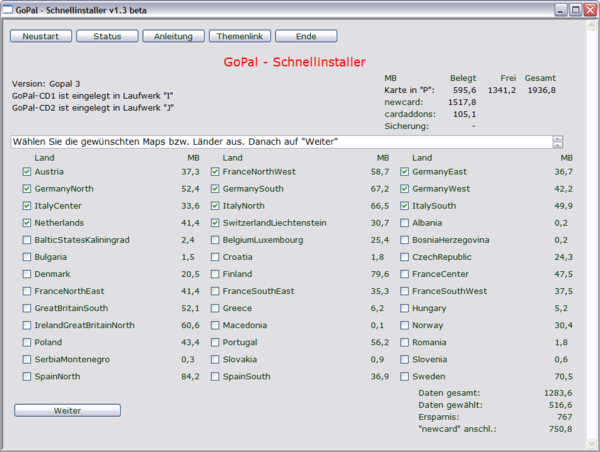Enable the SpainNorth checkbox
The width and height of the screenshot is (600, 452).
click(26, 377)
